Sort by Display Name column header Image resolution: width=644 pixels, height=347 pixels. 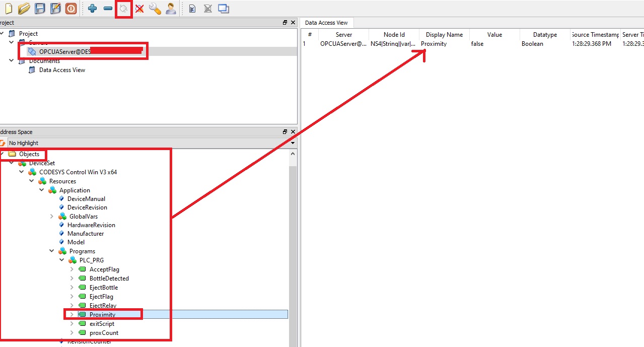coord(444,35)
